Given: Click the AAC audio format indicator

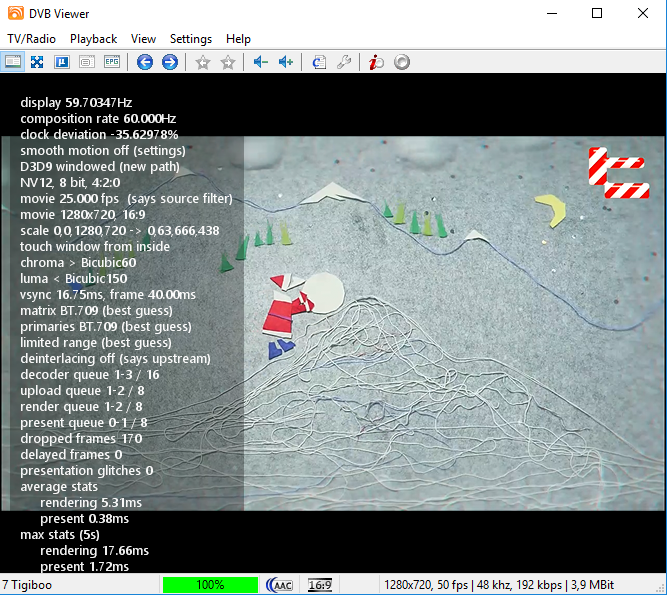Looking at the screenshot, I should click(279, 585).
